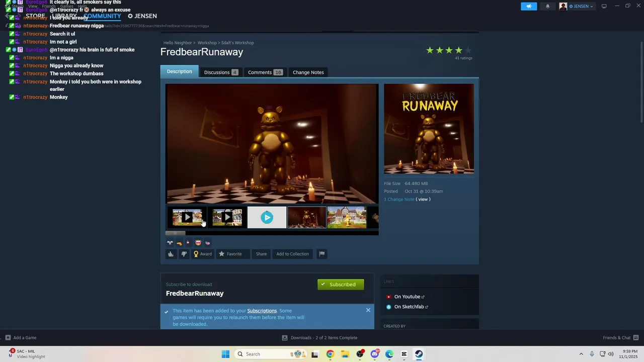The width and height of the screenshot is (644, 362).
Task: Open Friends & Chat
Action: (621, 337)
